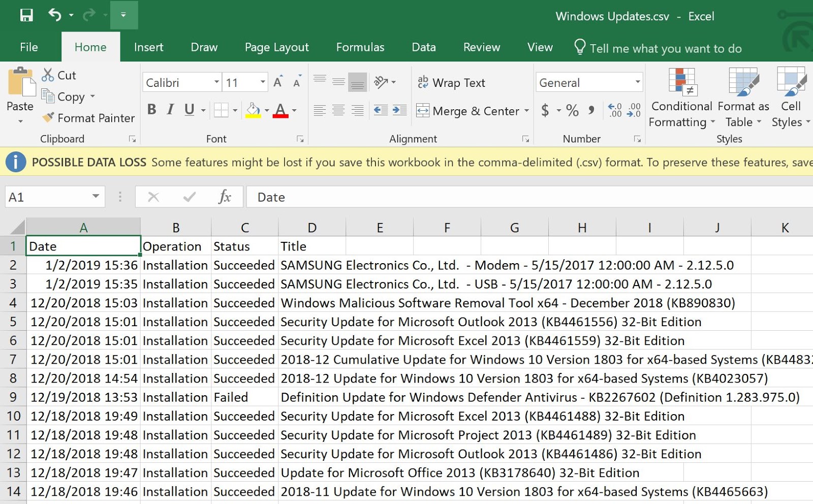
Task: Click the Wrap Text icon
Action: pos(423,82)
